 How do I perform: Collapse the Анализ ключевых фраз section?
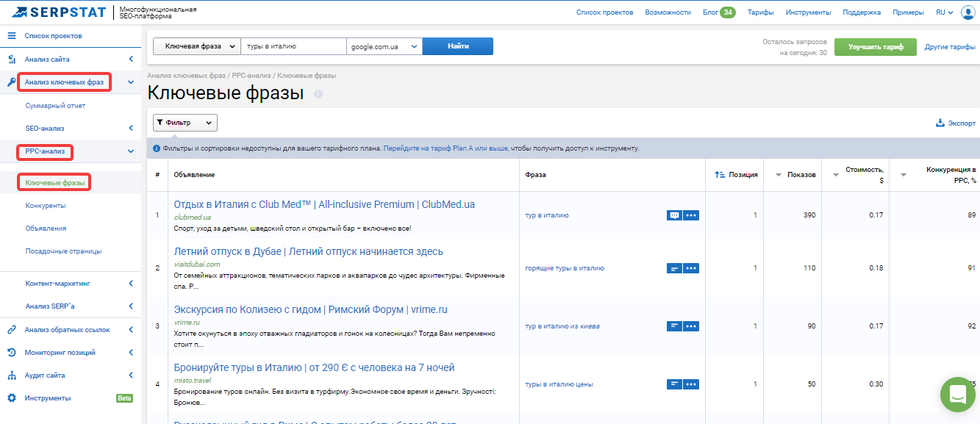coord(130,82)
